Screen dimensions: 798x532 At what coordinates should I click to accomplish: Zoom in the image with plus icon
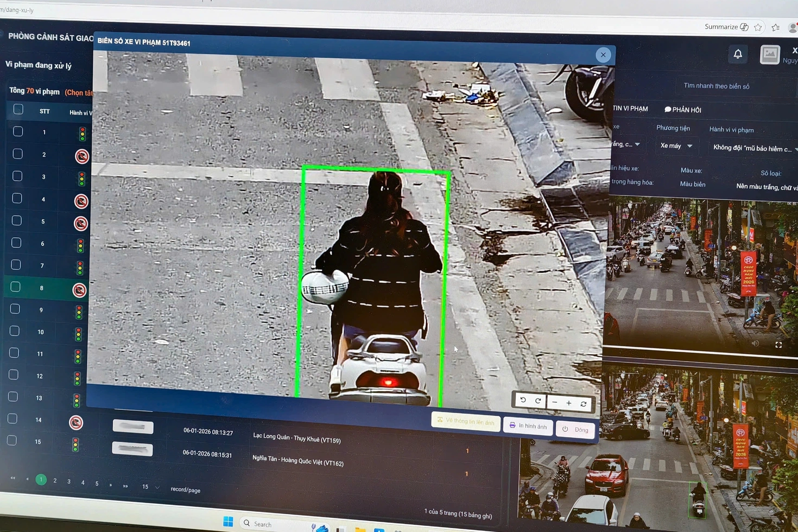point(568,403)
